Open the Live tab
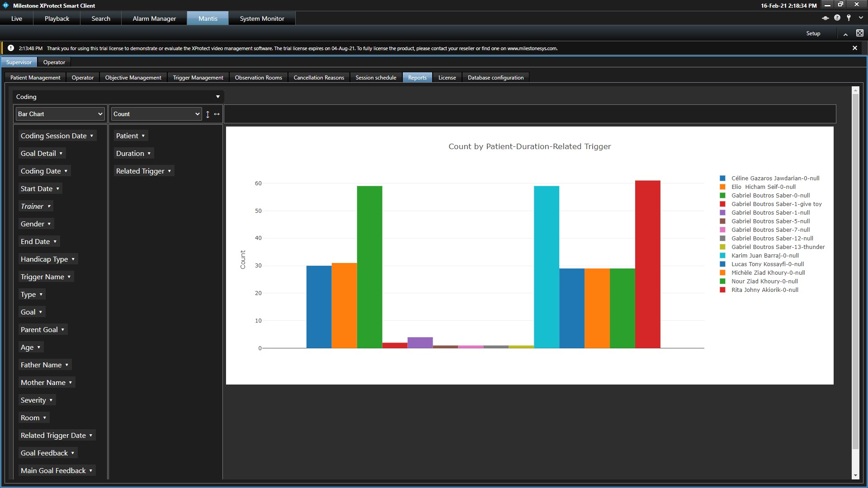The height and width of the screenshot is (488, 868). click(x=17, y=19)
